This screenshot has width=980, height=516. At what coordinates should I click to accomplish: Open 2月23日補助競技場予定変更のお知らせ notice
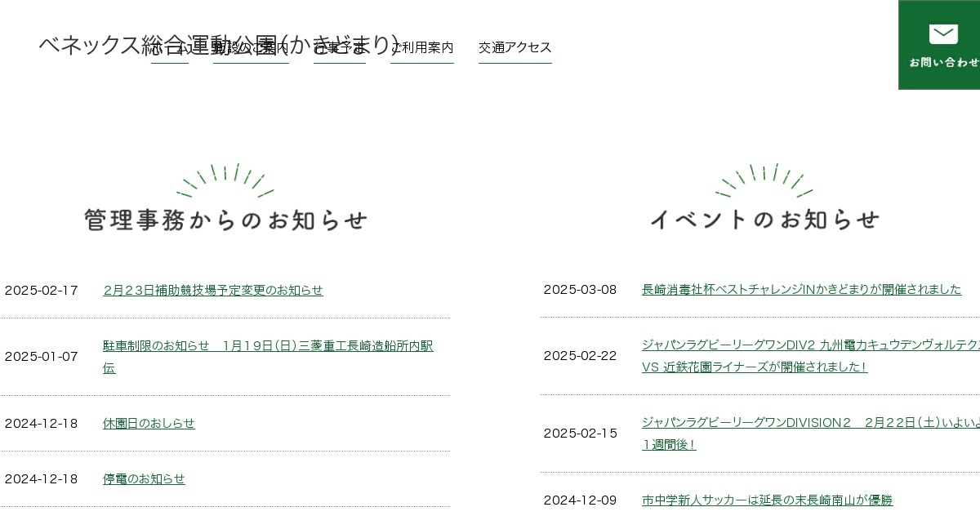213,291
